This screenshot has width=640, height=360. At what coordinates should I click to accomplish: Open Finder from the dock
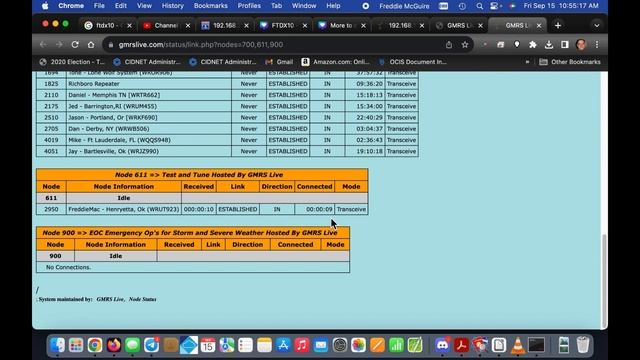tap(57, 345)
